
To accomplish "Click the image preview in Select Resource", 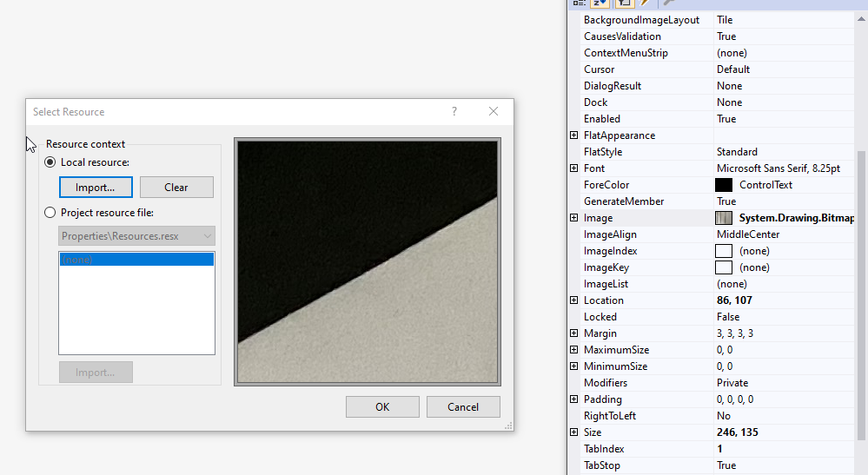I will (x=368, y=261).
